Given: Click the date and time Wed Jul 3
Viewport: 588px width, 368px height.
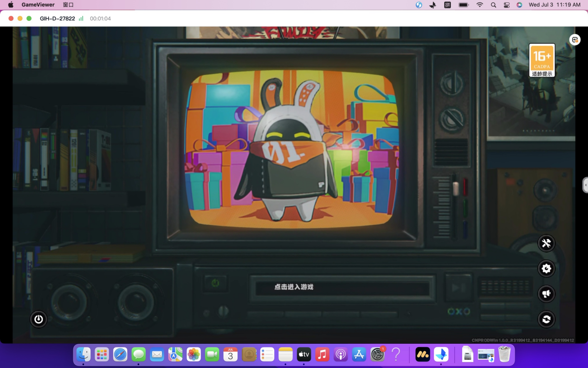Looking at the screenshot, I should coord(555,5).
